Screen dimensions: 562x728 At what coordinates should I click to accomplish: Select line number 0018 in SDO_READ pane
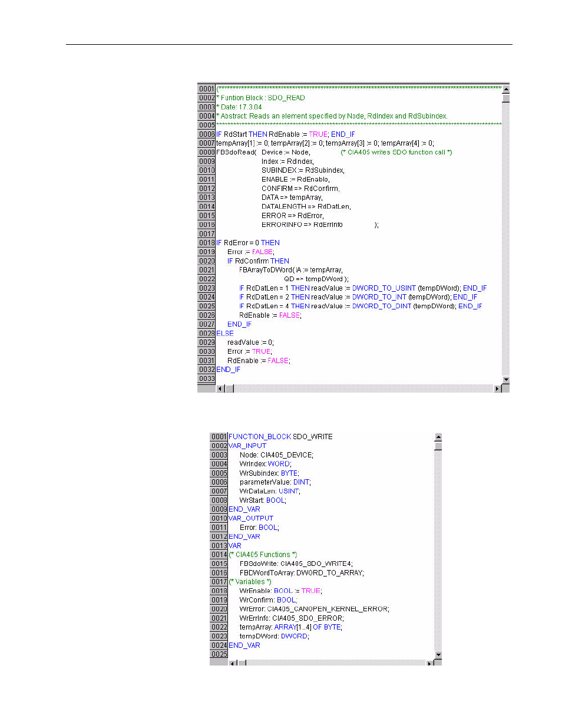point(206,243)
